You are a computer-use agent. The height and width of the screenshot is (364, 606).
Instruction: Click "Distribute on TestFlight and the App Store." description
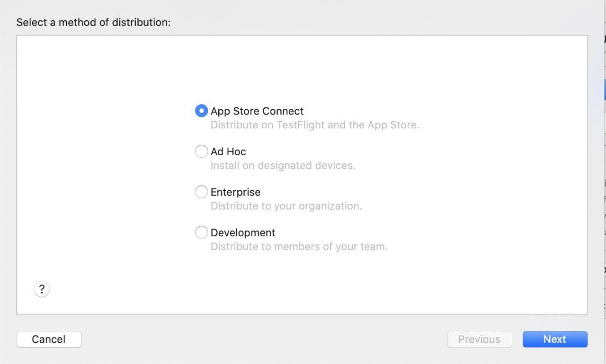(x=315, y=125)
